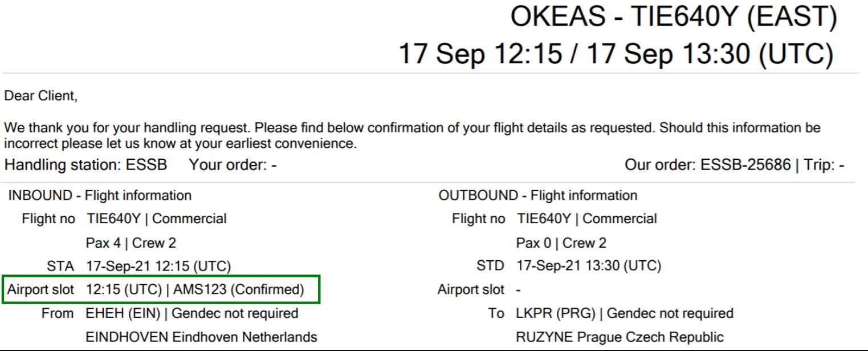Select the 'Dear Client,' greeting text
Viewport: 868px width, 351px height.
[x=41, y=96]
